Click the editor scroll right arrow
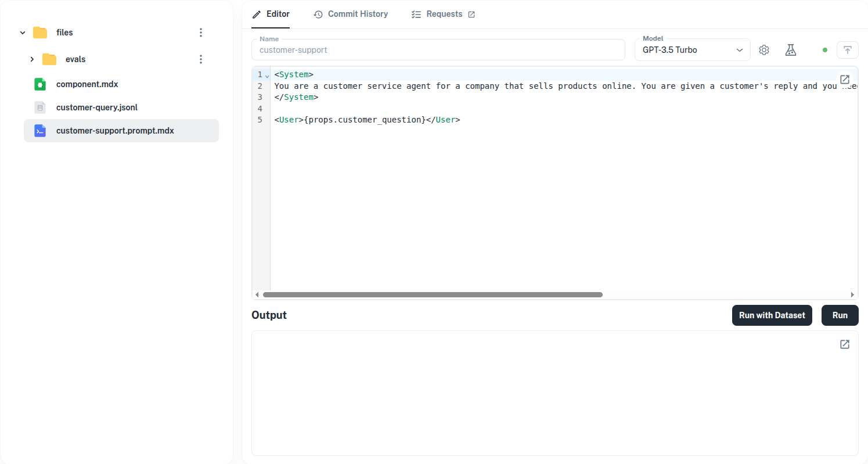The height and width of the screenshot is (464, 868). coord(852,295)
